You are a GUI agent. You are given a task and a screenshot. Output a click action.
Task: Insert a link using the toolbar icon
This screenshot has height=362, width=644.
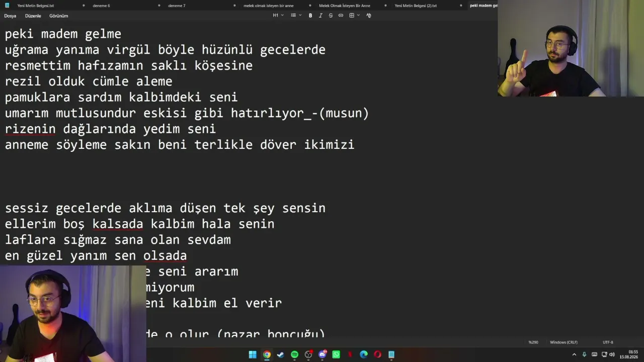click(341, 16)
